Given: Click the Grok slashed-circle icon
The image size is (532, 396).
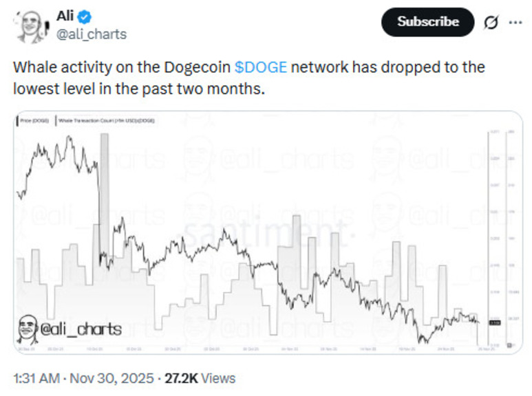Looking at the screenshot, I should (x=491, y=22).
